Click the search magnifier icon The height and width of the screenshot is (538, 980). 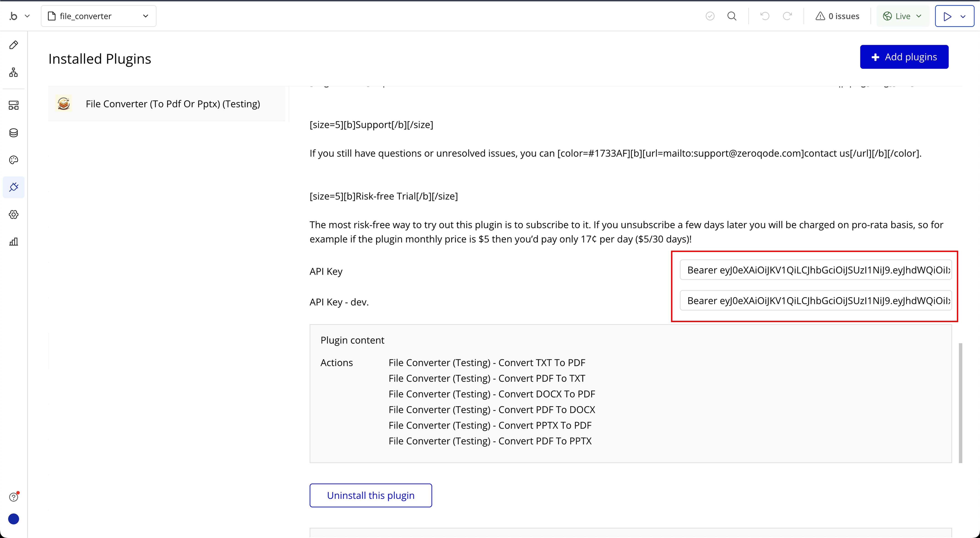732,16
